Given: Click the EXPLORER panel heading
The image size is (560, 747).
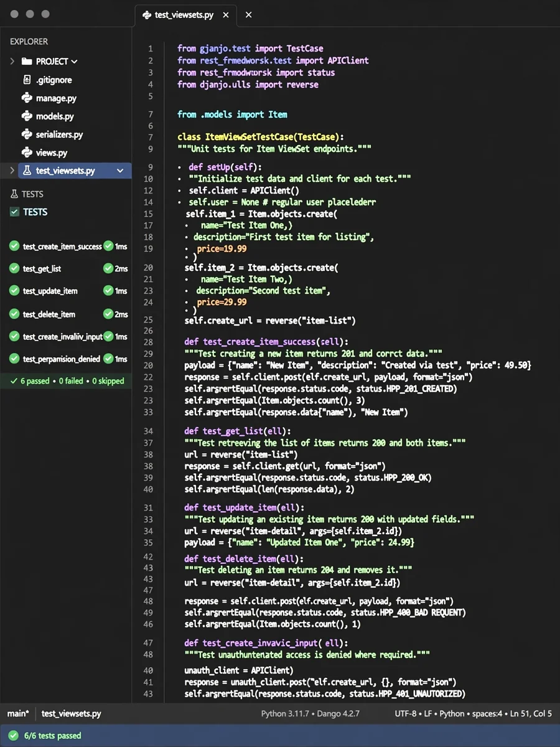Looking at the screenshot, I should coord(29,42).
